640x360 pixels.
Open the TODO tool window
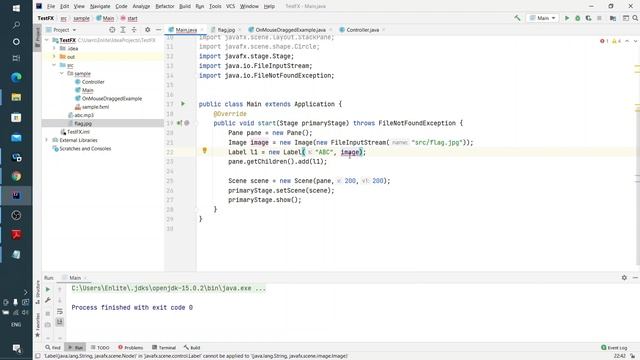(100, 348)
